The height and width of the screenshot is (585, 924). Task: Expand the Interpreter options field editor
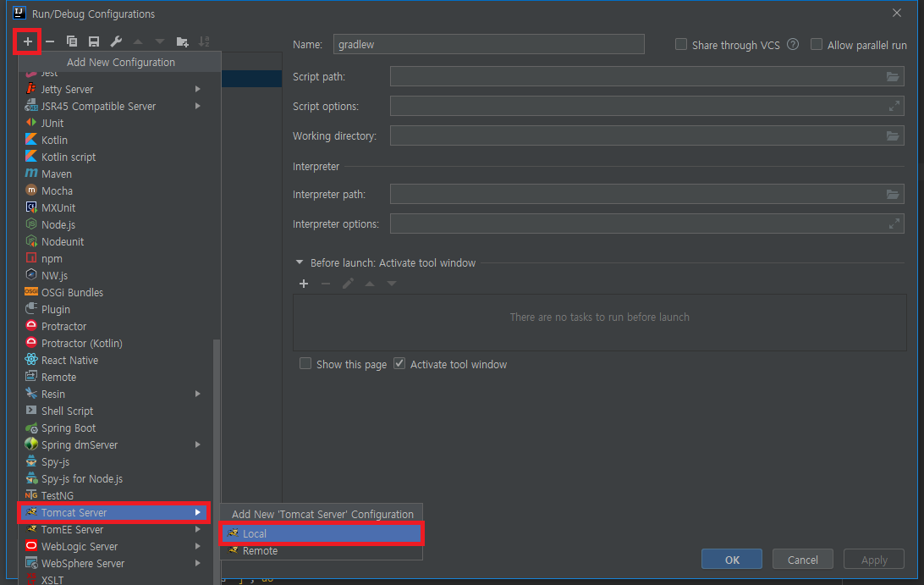[x=894, y=224]
